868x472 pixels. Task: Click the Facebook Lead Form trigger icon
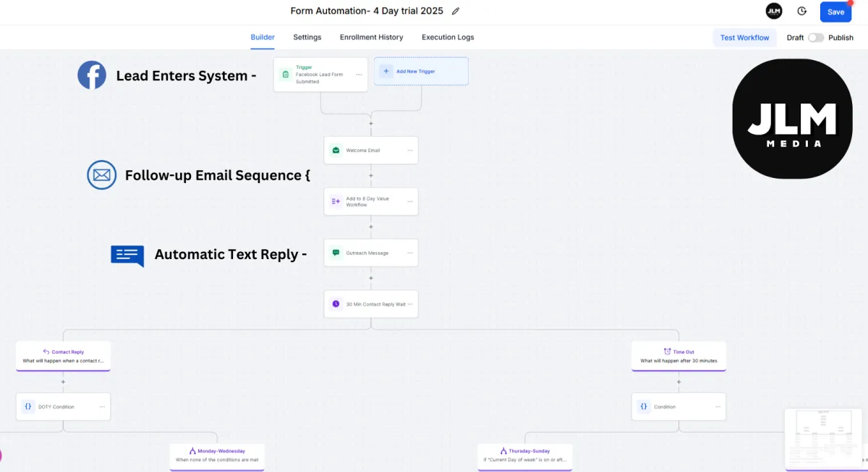tap(286, 75)
